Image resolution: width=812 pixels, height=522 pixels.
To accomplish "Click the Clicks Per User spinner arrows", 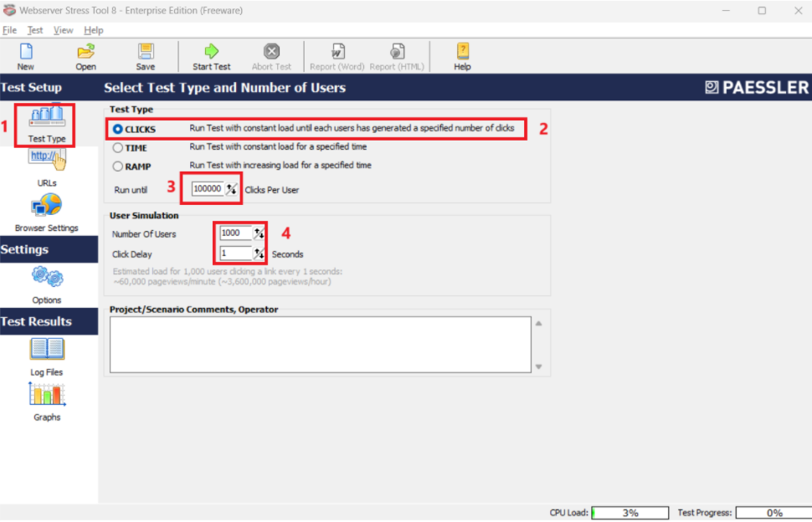I will (232, 189).
